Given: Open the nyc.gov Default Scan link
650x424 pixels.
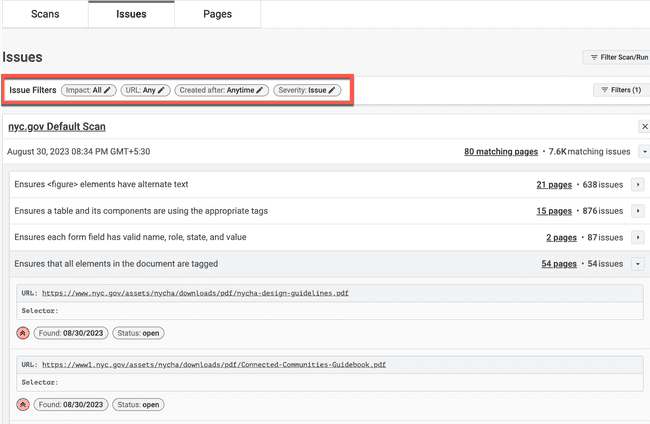Looking at the screenshot, I should point(56,127).
